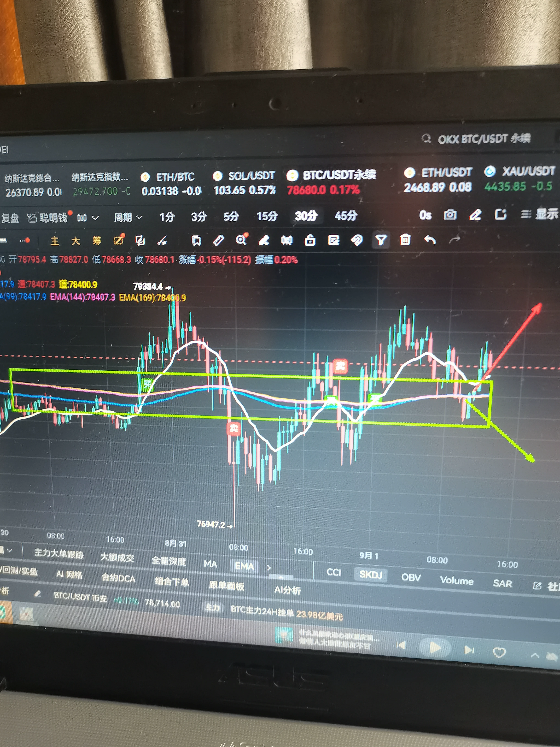Viewport: 560px width, 747px height.
Task: Click the edit icon right of SAR
Action: point(537,586)
